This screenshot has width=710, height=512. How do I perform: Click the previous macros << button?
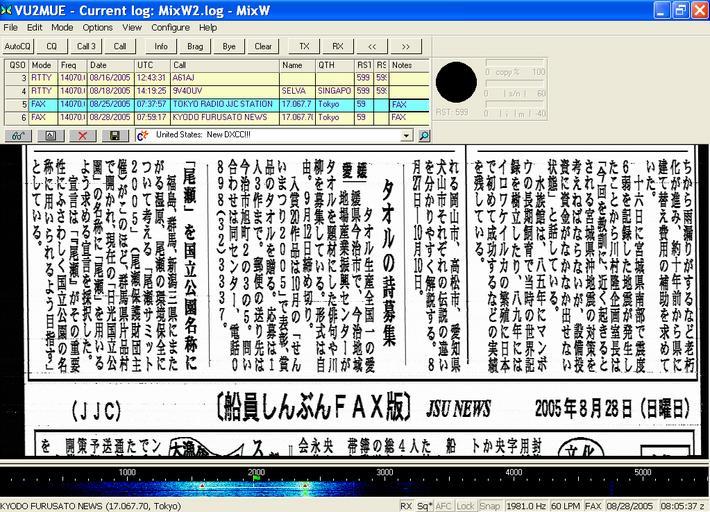[x=371, y=46]
